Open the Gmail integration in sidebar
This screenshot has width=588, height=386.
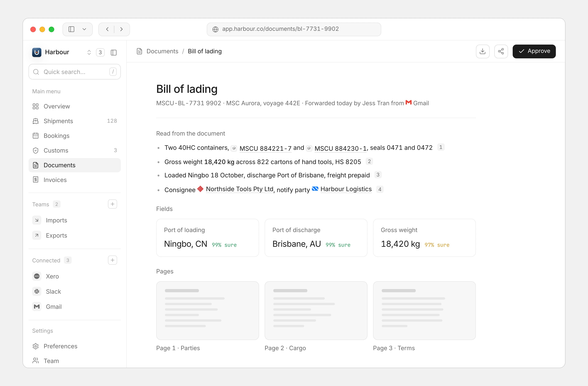pos(75,307)
